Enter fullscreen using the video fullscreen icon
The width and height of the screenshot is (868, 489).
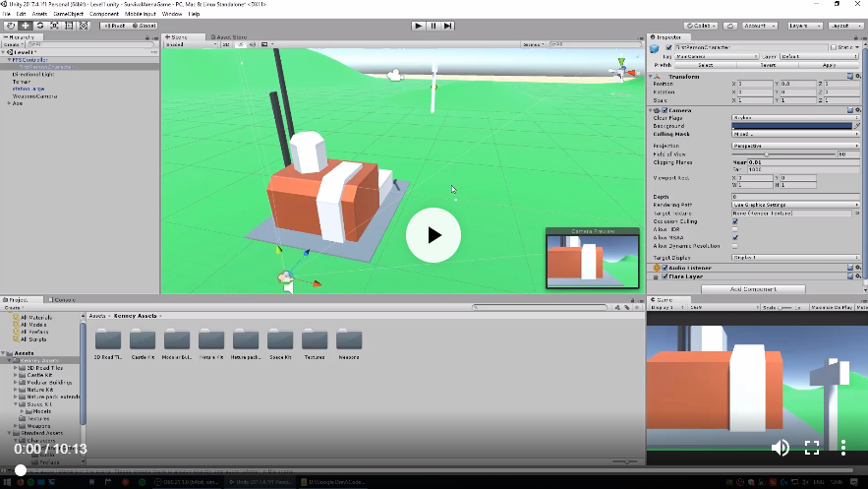[x=812, y=448]
